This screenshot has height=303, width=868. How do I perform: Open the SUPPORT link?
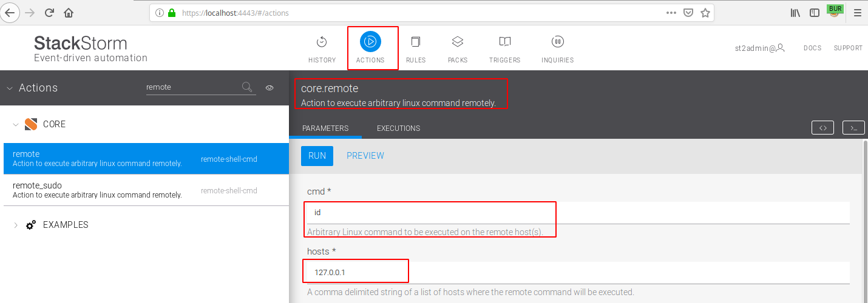point(848,48)
